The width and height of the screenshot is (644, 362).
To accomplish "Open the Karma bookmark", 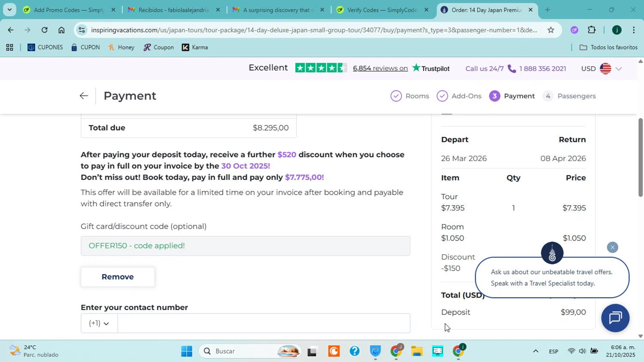I will [x=195, y=47].
